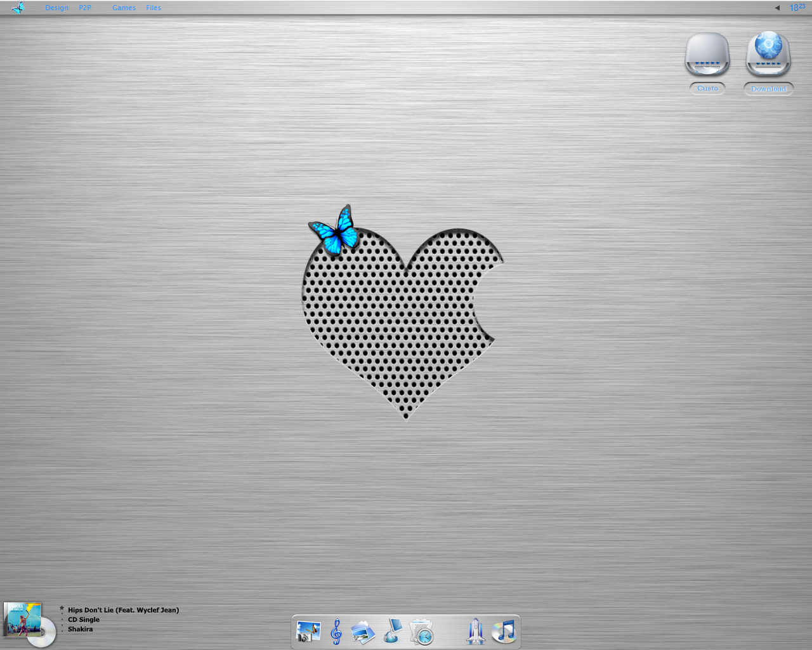Image resolution: width=812 pixels, height=650 pixels.
Task: Open the Games menu
Action: pos(124,8)
